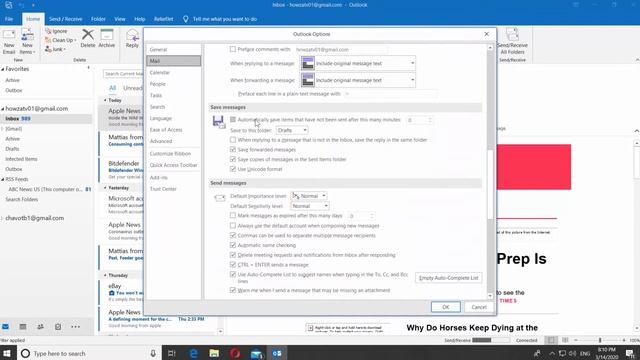640x360 pixels.
Task: Enable Mark messages as expired checkbox
Action: [x=233, y=215]
